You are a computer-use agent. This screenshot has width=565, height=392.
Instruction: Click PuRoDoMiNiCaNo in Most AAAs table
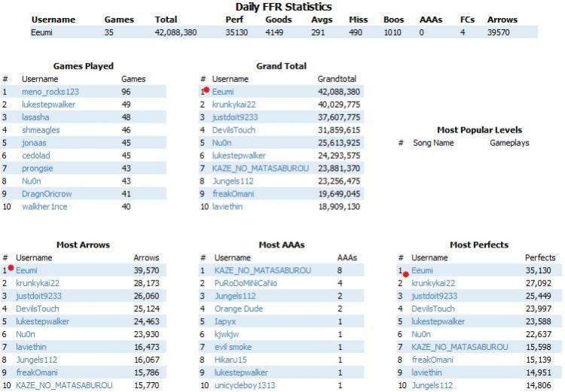click(x=246, y=284)
